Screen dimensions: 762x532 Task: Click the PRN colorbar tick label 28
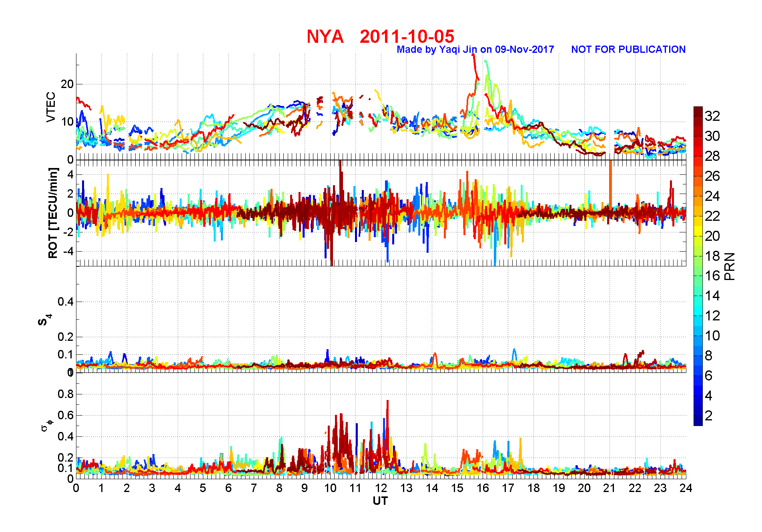712,156
